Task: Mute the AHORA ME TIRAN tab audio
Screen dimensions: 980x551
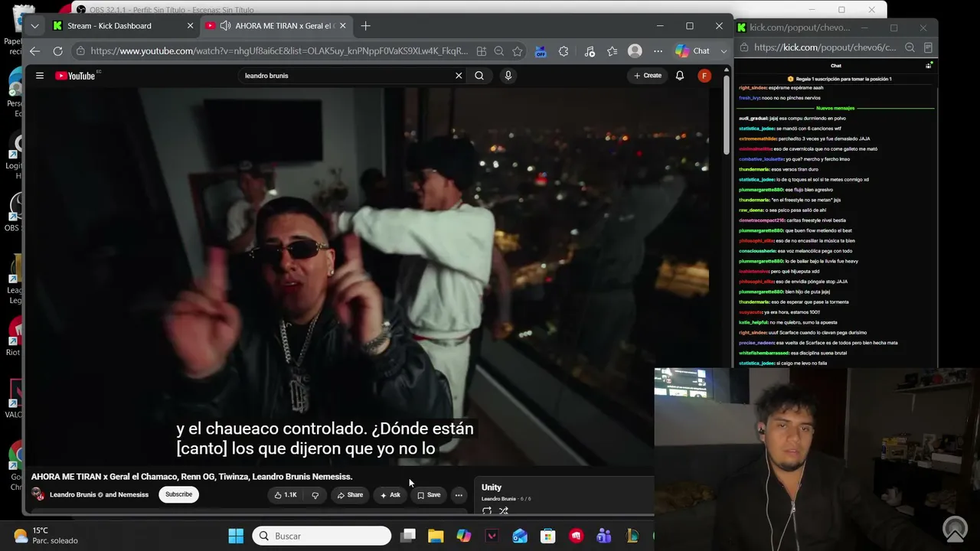Action: click(x=225, y=26)
